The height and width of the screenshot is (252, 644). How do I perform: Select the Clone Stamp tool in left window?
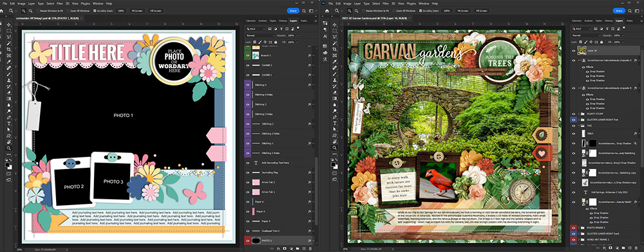click(8, 80)
